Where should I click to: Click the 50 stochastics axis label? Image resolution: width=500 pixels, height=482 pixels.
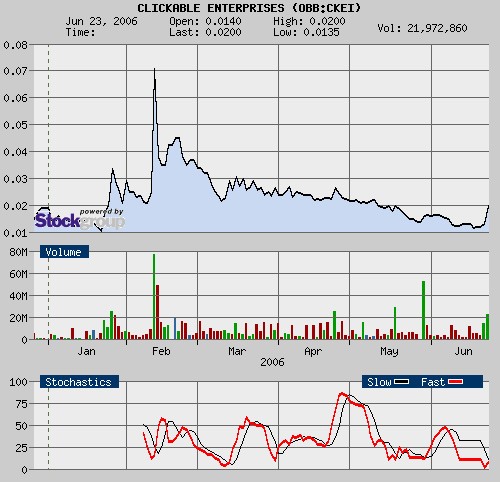[22, 426]
